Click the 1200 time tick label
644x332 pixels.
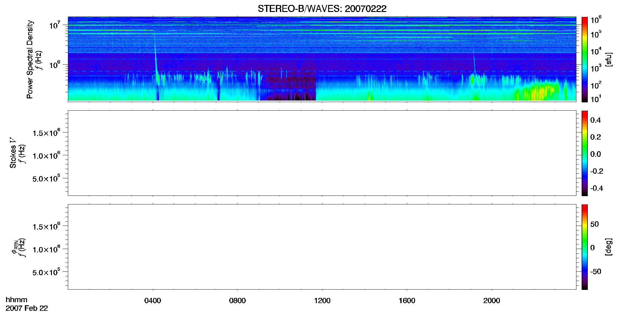322,301
